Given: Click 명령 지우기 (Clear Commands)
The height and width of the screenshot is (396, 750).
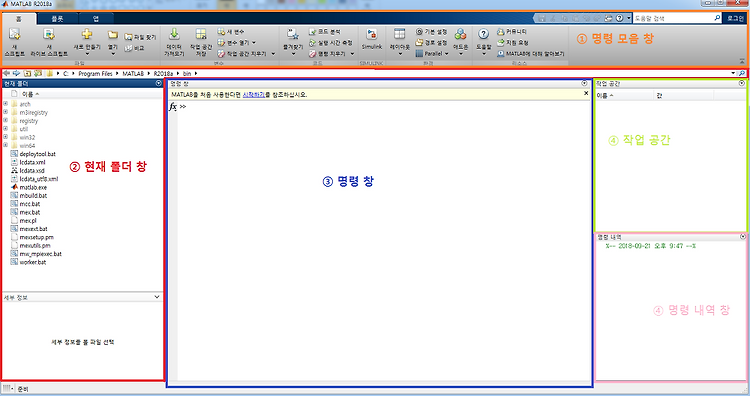Looking at the screenshot, I should 331,54.
